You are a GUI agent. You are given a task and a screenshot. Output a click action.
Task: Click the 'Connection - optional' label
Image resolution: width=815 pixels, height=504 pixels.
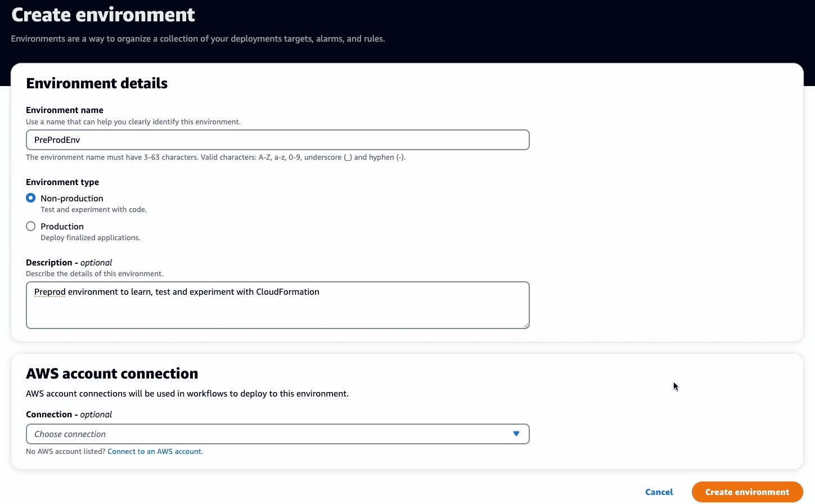click(69, 415)
